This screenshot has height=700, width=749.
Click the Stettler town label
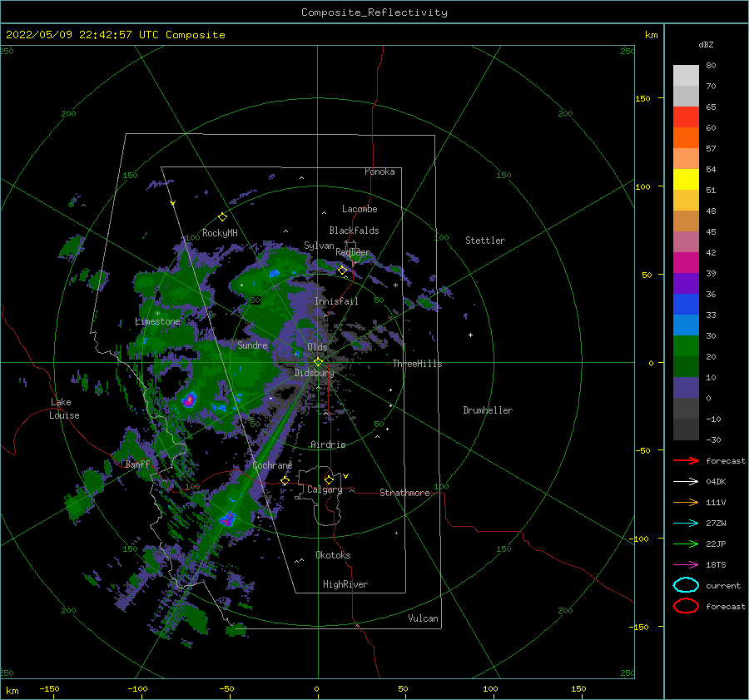click(485, 241)
